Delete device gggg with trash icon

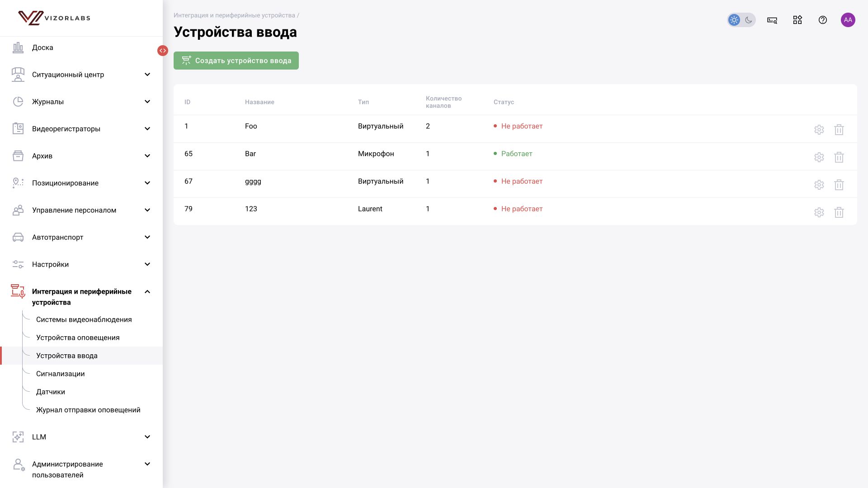(x=839, y=185)
